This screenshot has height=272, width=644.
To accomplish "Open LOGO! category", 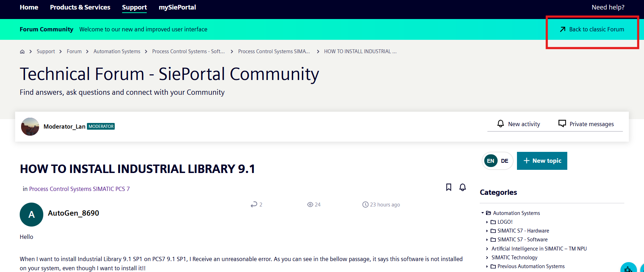I will [x=505, y=222].
